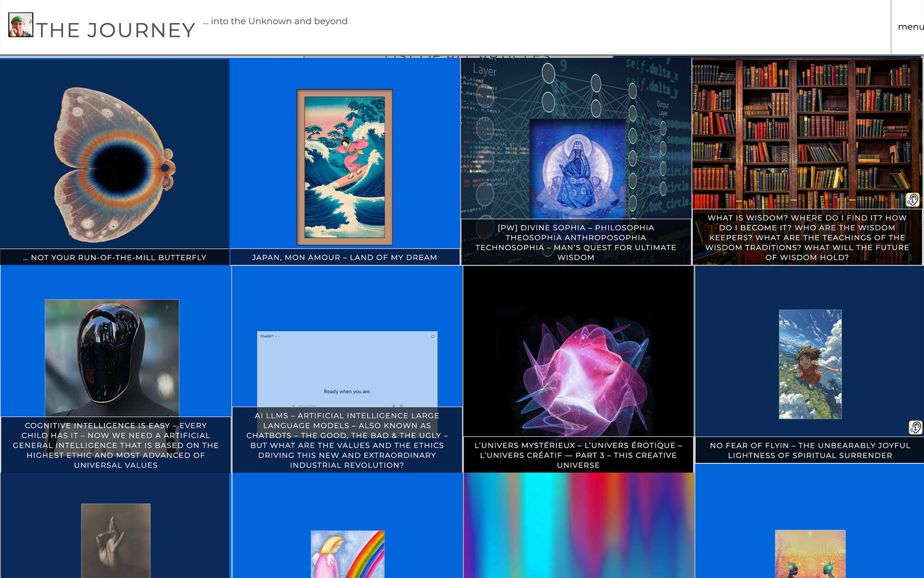
Task: Click the Japanese wave surfer painting thumbnail
Action: (344, 167)
